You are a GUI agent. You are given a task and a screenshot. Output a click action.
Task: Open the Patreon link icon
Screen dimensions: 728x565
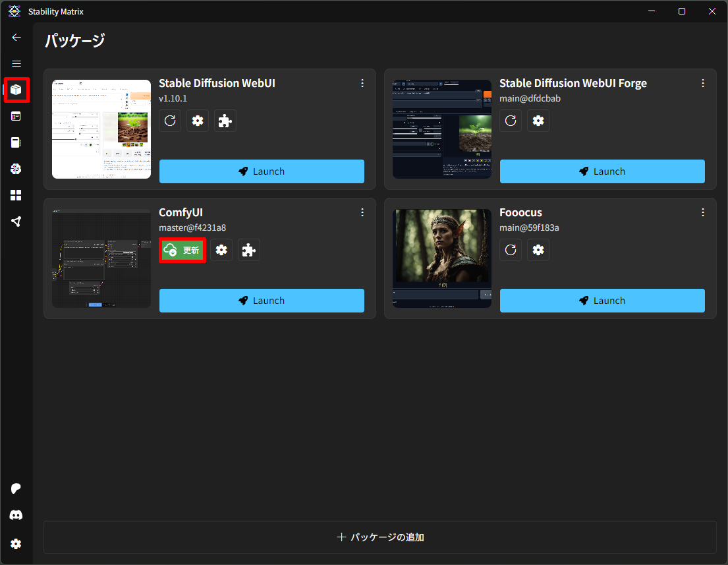pos(16,489)
